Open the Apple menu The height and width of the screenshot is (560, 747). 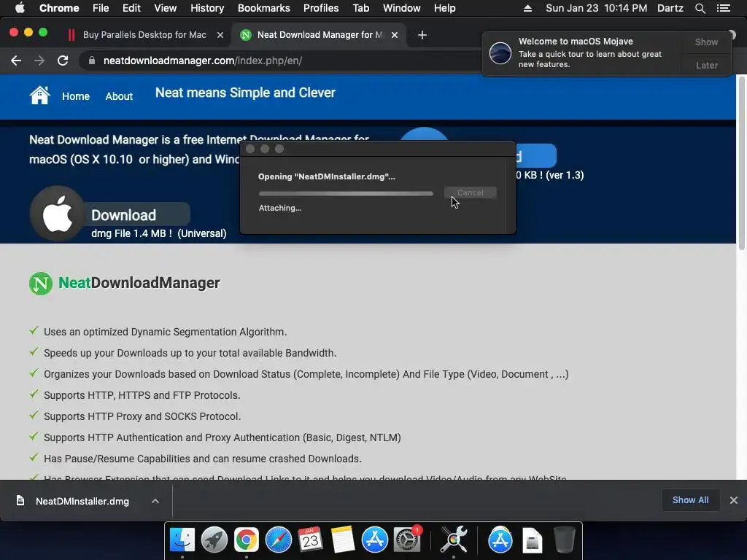(20, 8)
